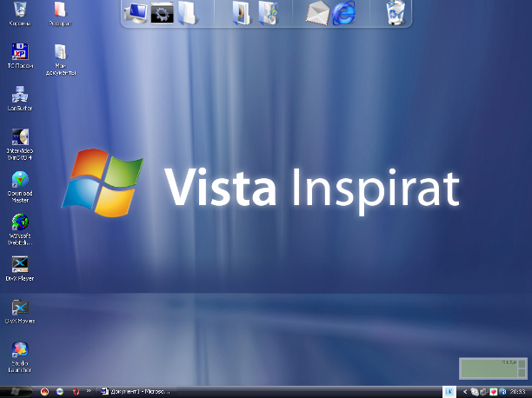This screenshot has width=532, height=398.
Task: Click the computer monitor icon in dock
Action: 136,13
